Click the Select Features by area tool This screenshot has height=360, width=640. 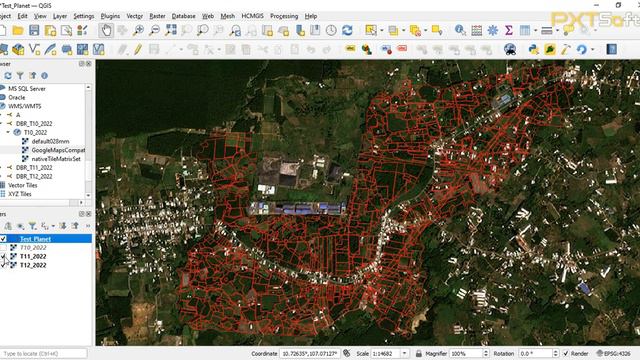pos(371,31)
